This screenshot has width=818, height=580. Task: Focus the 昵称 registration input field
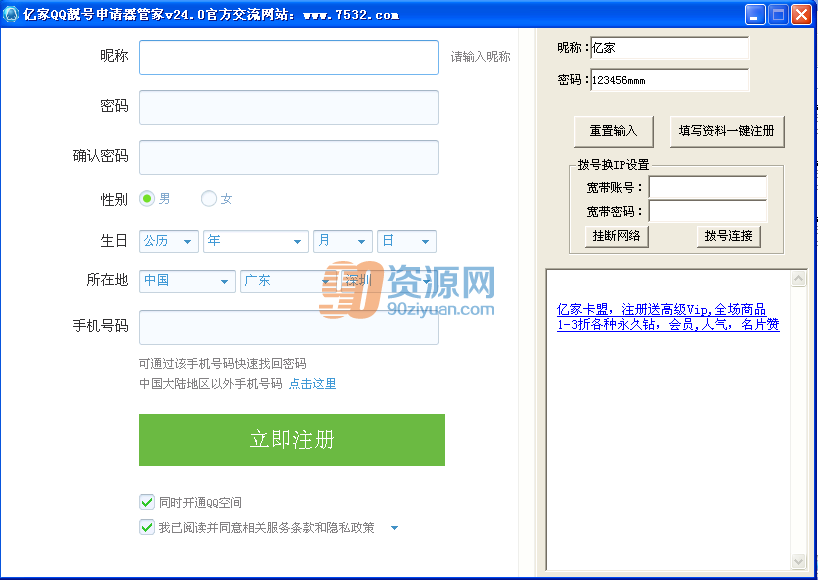[288, 57]
